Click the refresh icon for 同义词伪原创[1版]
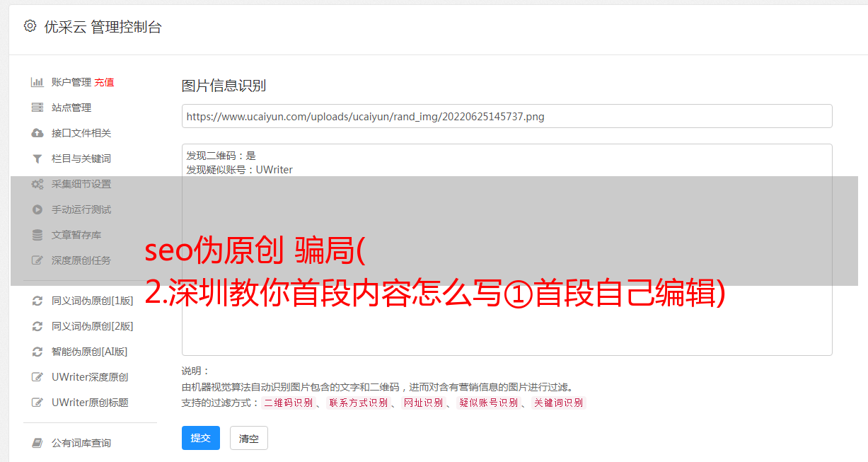868x462 pixels. [x=37, y=301]
